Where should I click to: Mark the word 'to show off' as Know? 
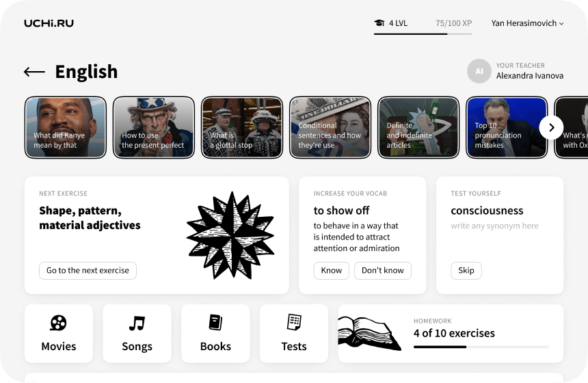332,270
